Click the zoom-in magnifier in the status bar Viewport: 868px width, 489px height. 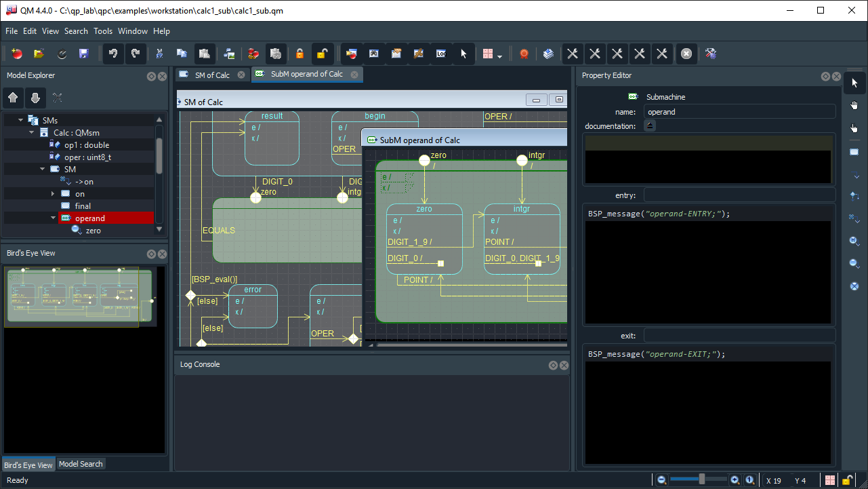coord(735,480)
